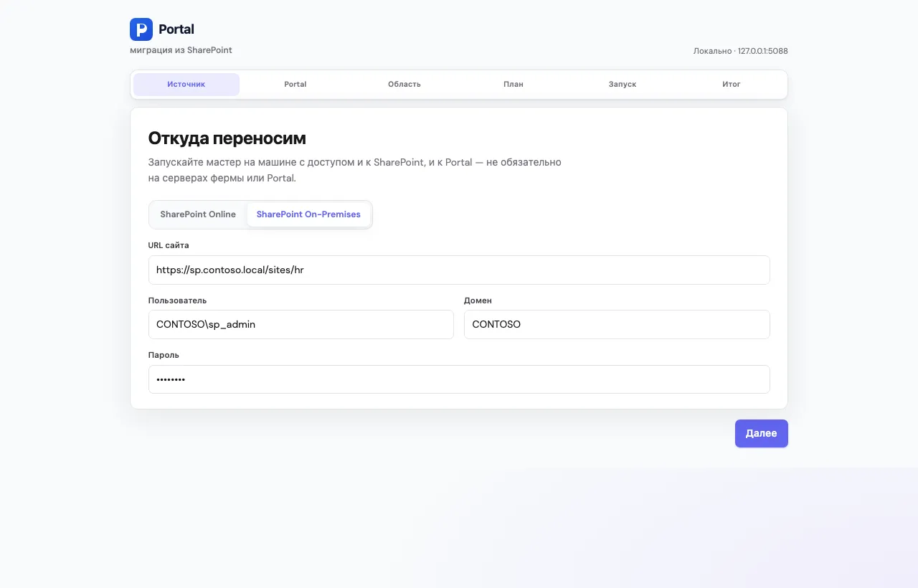
Task: Click the "Локально · 127.0.0.1:5088" status text
Action: 741,51
